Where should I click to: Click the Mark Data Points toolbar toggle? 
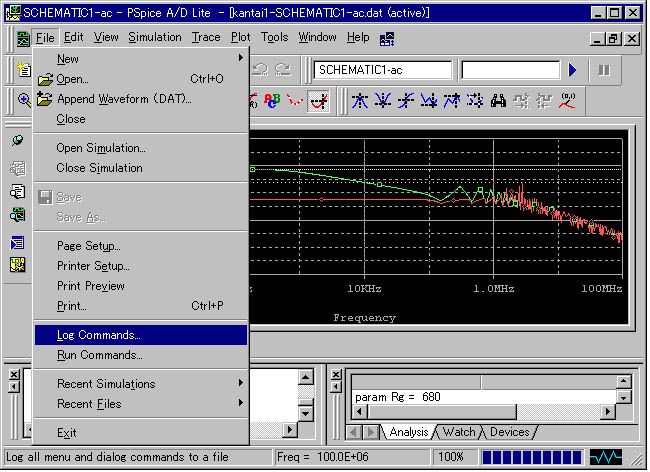tap(294, 101)
